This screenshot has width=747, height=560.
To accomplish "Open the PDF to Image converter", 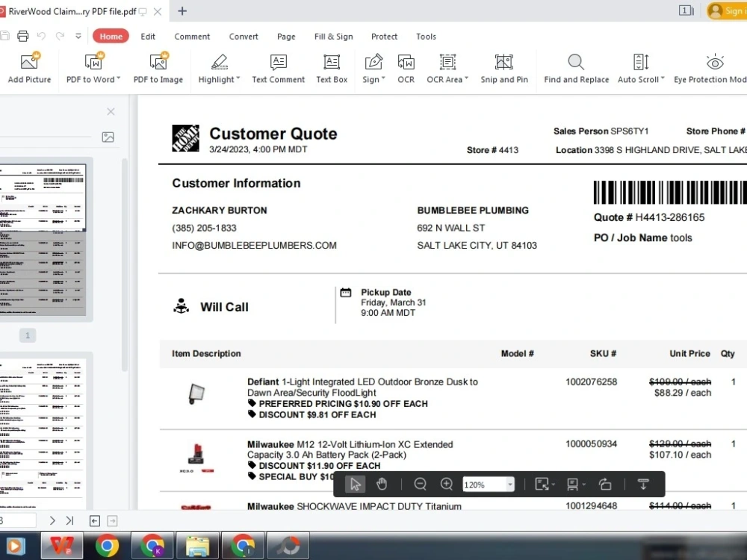I will (x=158, y=68).
